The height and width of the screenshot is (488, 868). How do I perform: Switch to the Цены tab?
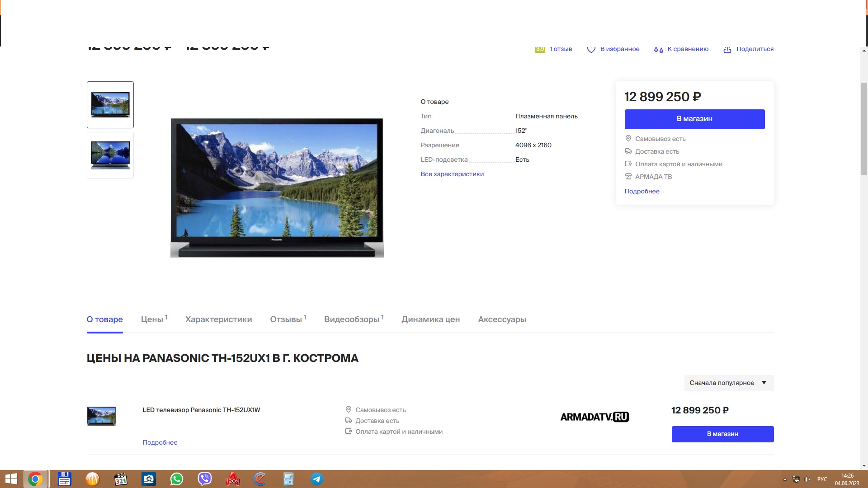(154, 319)
